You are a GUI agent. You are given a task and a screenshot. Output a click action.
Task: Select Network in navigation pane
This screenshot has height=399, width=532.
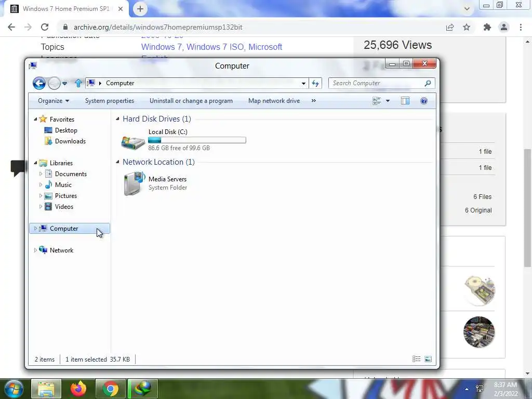click(x=61, y=250)
